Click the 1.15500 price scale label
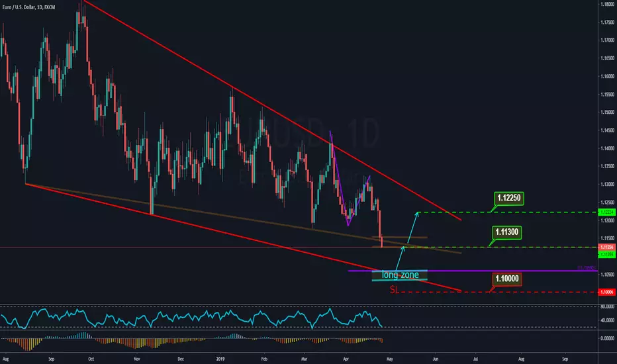This screenshot has width=617, height=364. (x=607, y=95)
